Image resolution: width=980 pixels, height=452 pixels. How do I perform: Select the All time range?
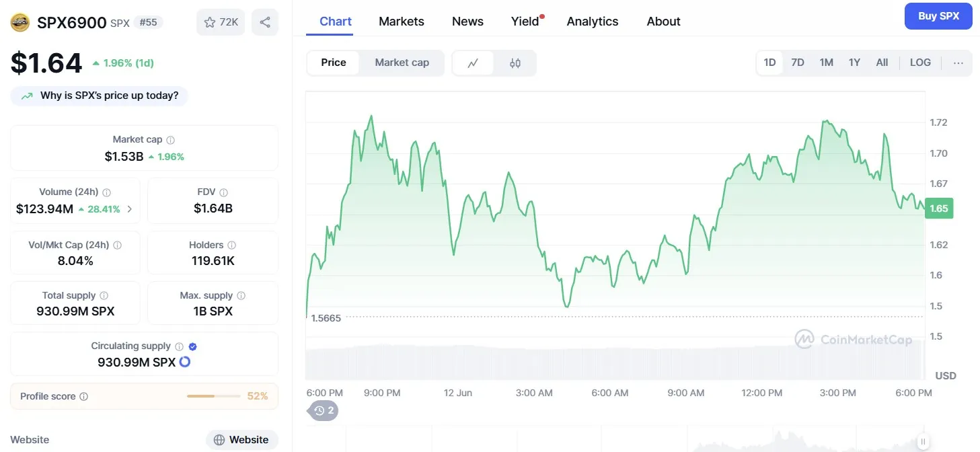882,63
